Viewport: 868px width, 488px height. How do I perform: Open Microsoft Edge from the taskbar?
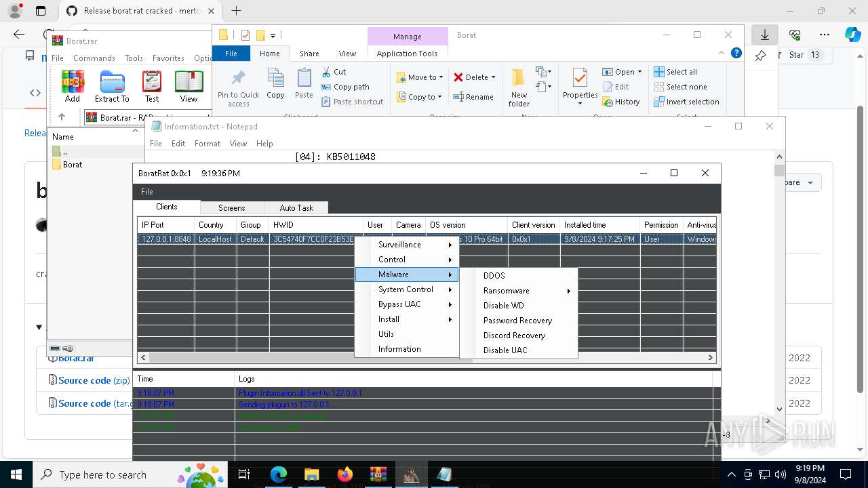[278, 474]
